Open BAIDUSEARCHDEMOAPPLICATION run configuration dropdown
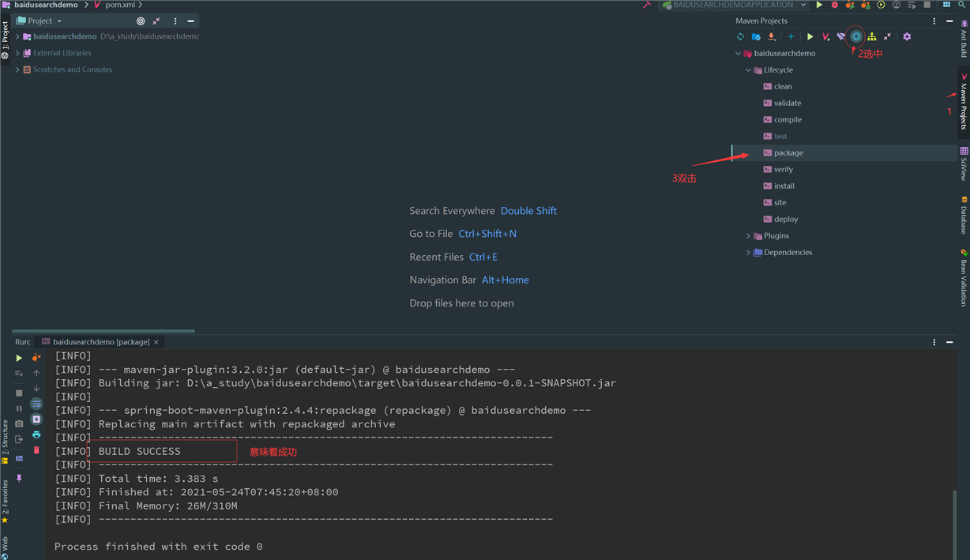The height and width of the screenshot is (560, 970). pos(735,5)
